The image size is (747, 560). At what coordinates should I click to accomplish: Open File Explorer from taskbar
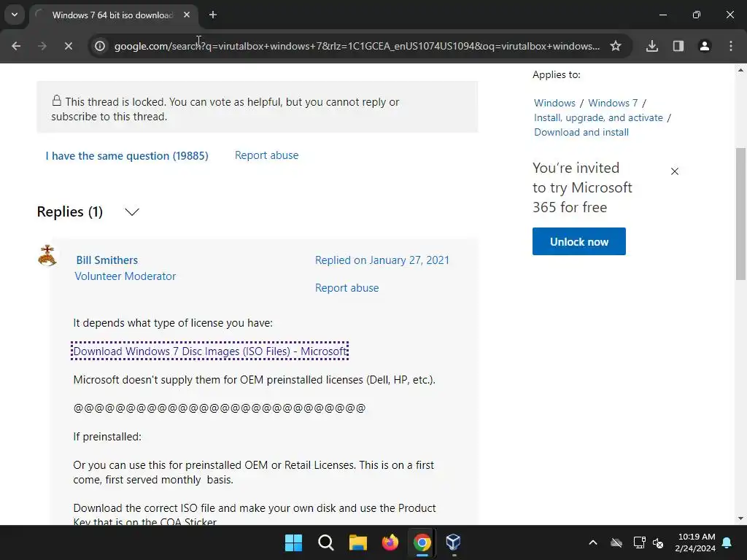click(x=357, y=542)
